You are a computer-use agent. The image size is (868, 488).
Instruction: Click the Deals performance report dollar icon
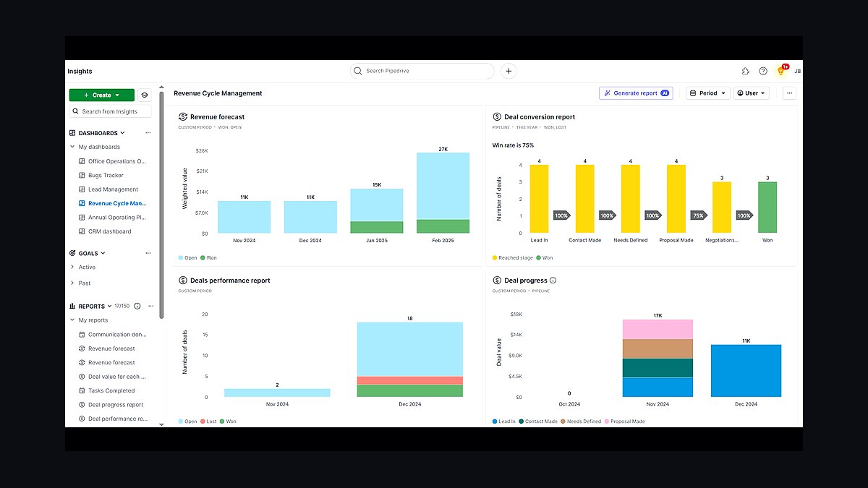183,281
